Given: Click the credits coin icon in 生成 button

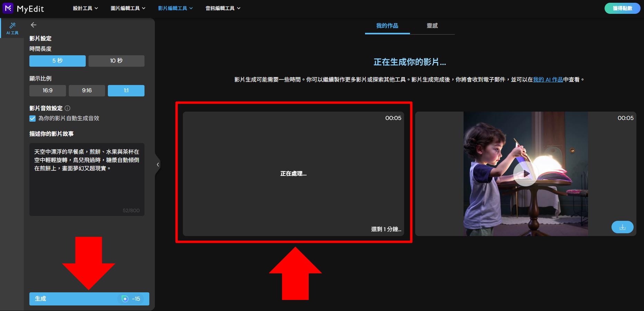Looking at the screenshot, I should pos(125,299).
